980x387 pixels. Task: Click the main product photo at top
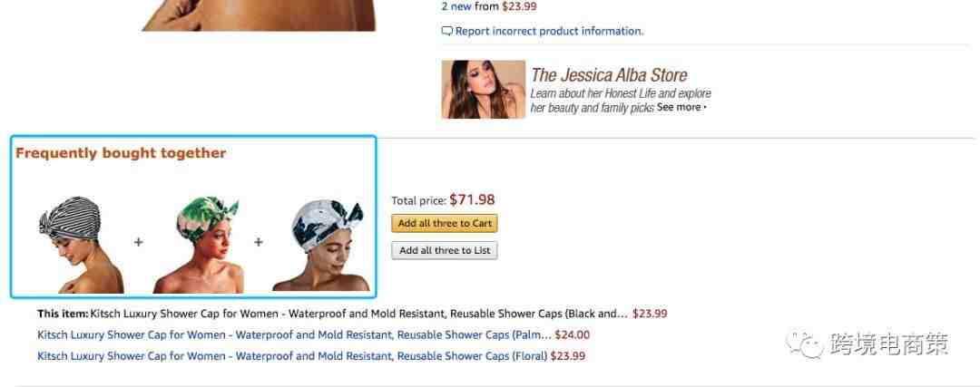[259, 15]
